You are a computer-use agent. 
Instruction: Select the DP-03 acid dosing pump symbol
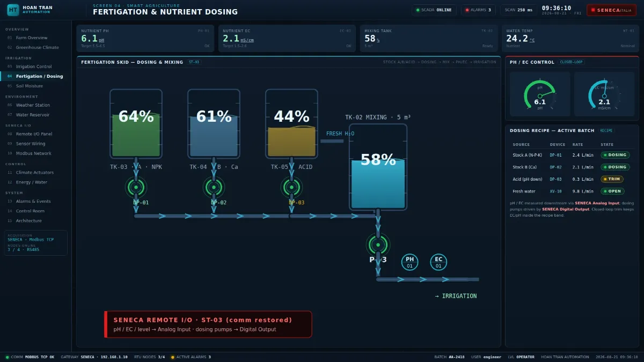(x=291, y=187)
